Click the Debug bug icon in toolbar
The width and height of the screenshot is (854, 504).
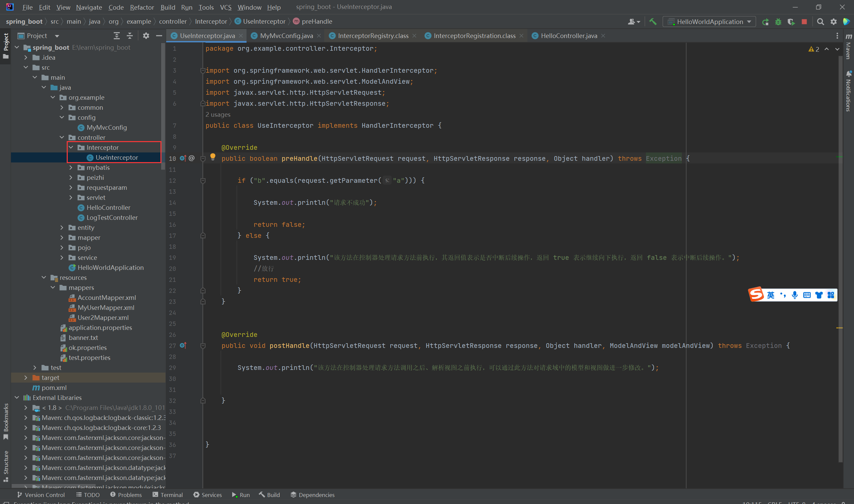pos(778,22)
